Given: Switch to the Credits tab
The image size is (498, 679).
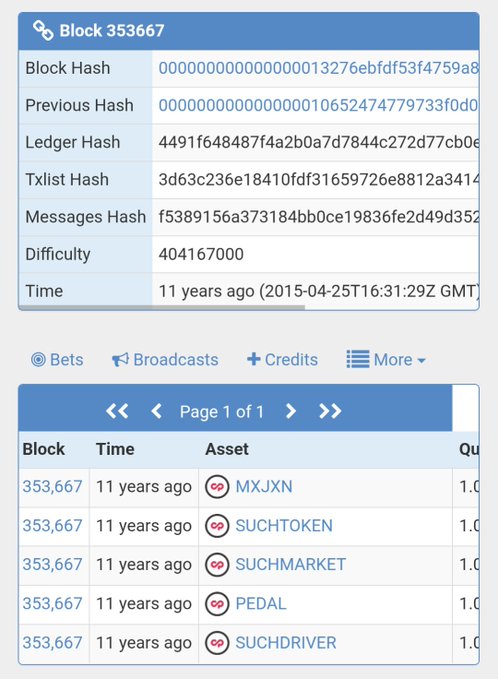Looking at the screenshot, I should click(x=282, y=359).
